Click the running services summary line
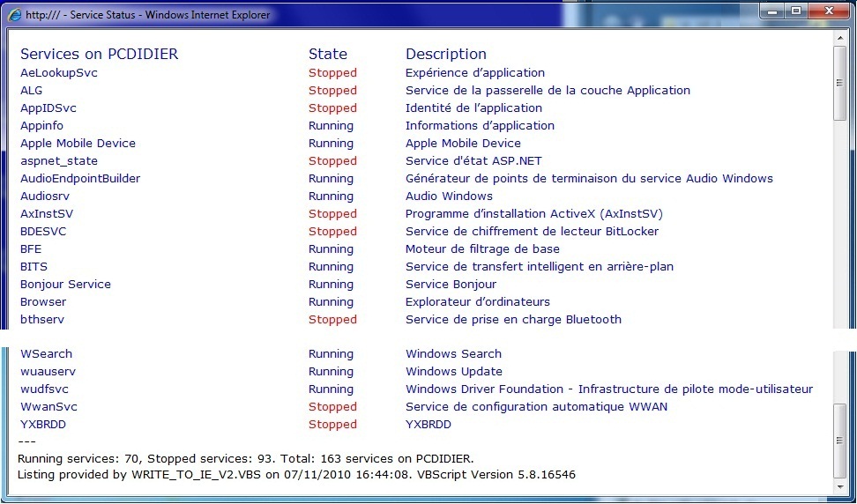 coord(245,458)
